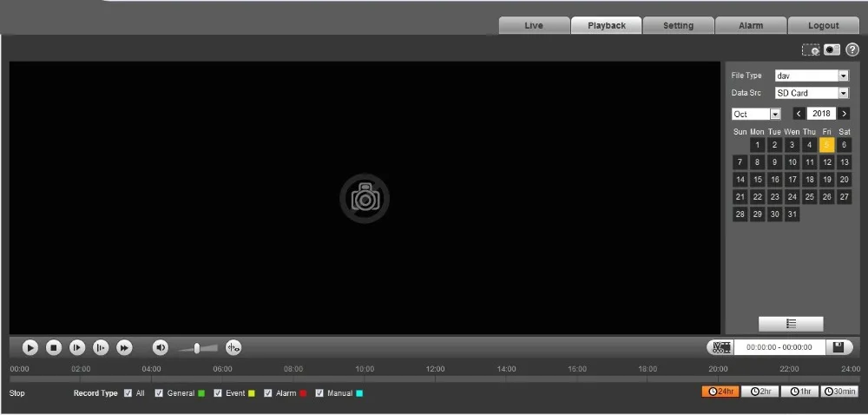
Task: Select October 12 in the calendar
Action: (827, 162)
